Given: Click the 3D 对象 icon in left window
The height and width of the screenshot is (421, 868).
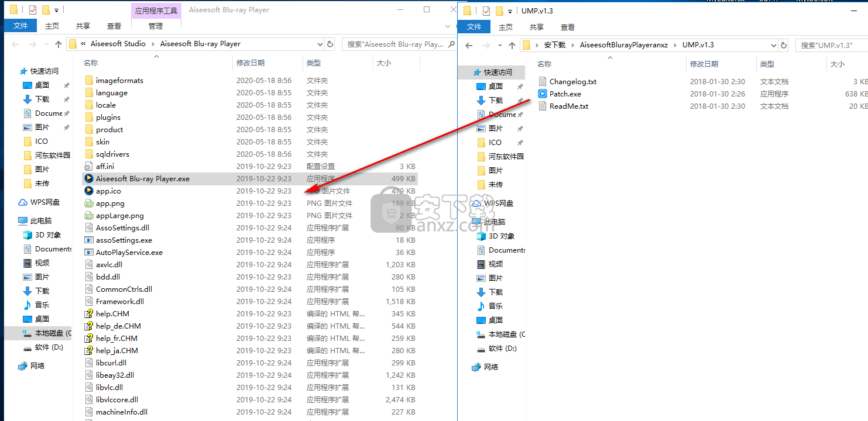Looking at the screenshot, I should [x=28, y=235].
